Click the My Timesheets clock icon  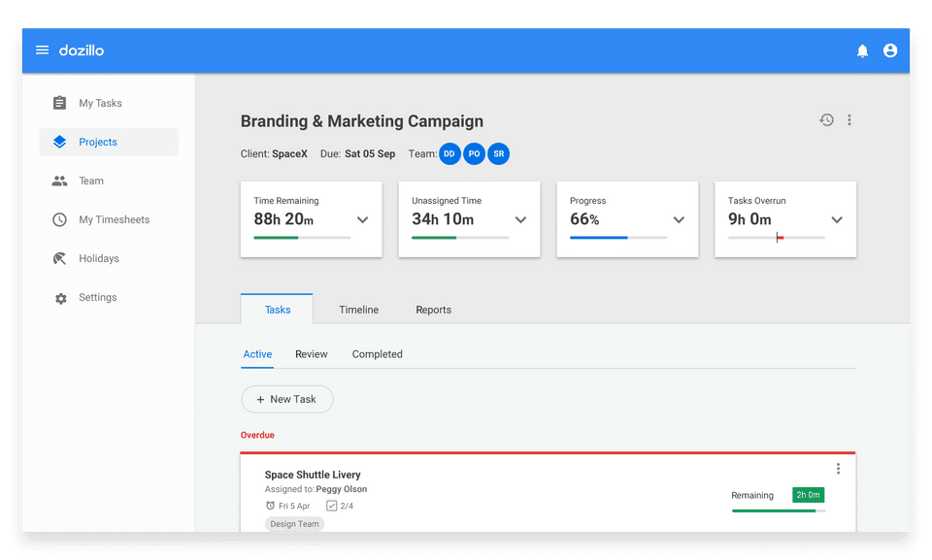(x=59, y=219)
